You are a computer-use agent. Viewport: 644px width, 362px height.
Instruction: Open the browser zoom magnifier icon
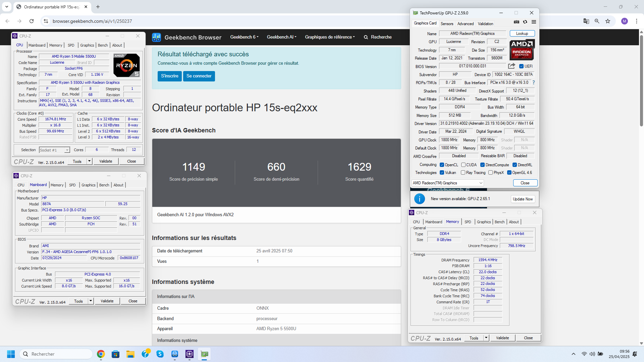point(597,21)
